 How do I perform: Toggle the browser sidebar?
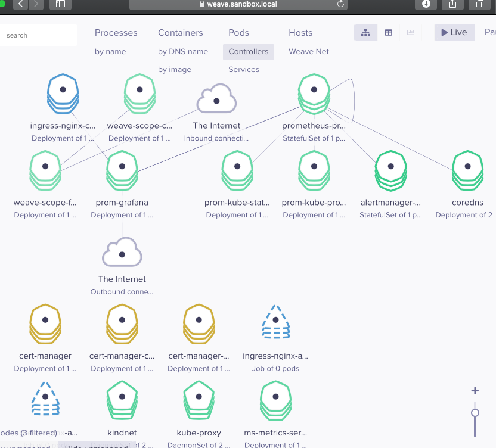[x=60, y=4]
